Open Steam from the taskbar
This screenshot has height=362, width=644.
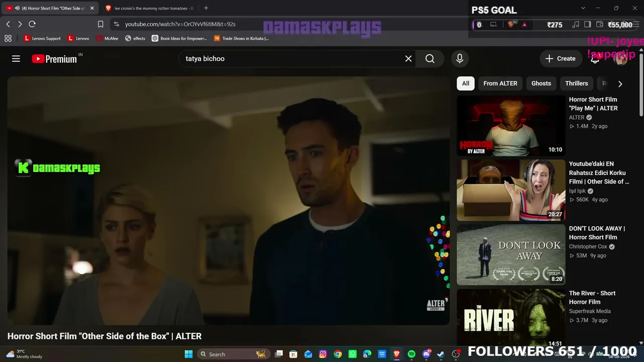click(441, 354)
